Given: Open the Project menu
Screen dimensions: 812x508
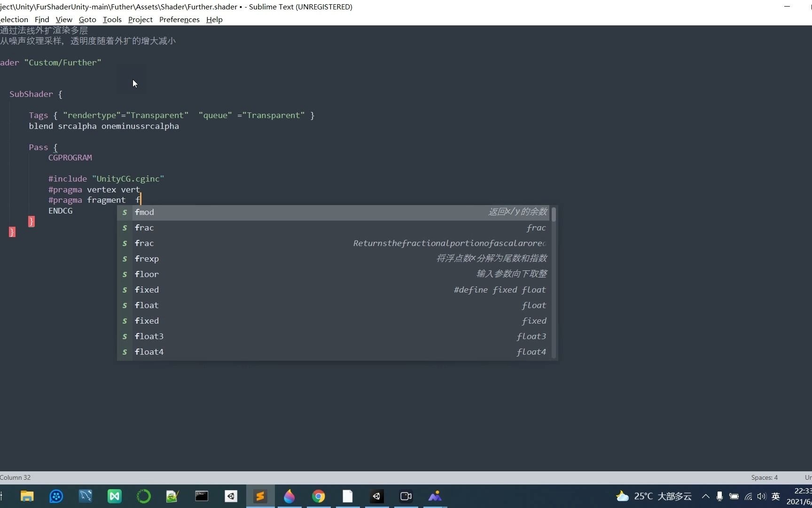Looking at the screenshot, I should tap(140, 19).
